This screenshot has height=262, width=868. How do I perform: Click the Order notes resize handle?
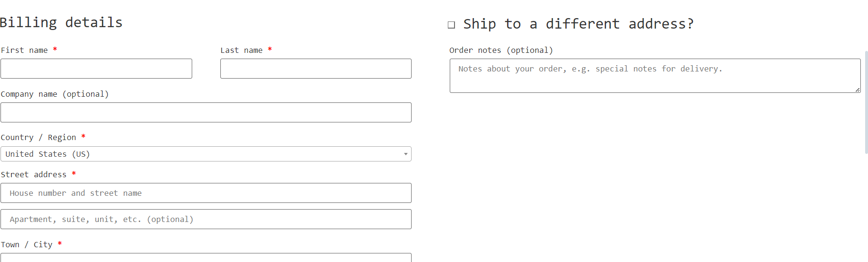click(857, 90)
